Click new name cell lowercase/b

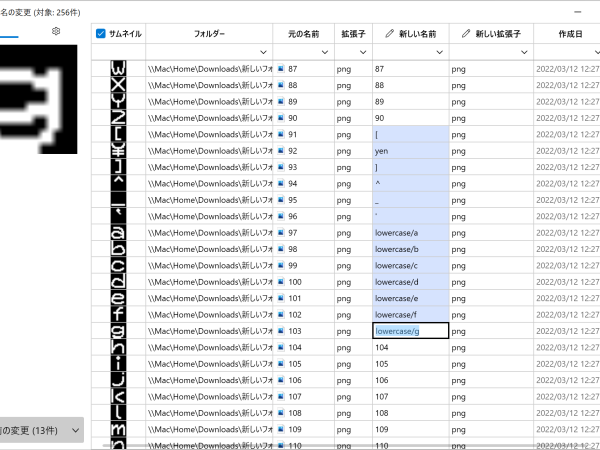[x=411, y=249]
